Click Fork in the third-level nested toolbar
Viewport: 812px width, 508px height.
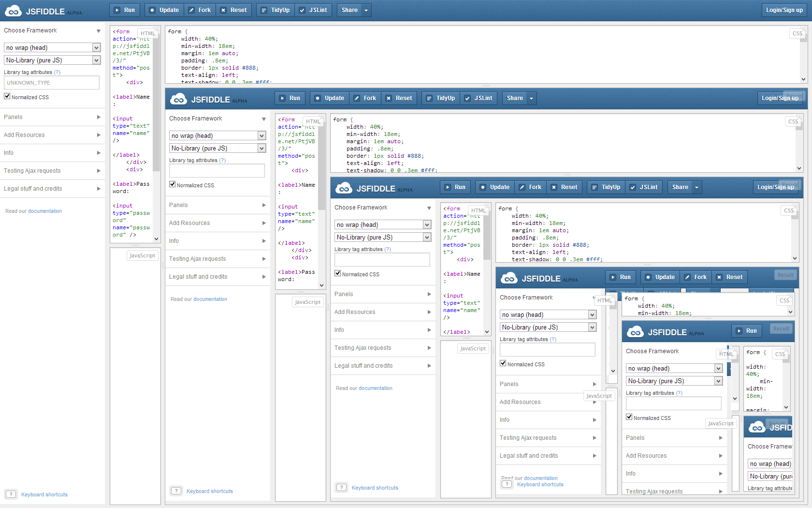point(531,187)
